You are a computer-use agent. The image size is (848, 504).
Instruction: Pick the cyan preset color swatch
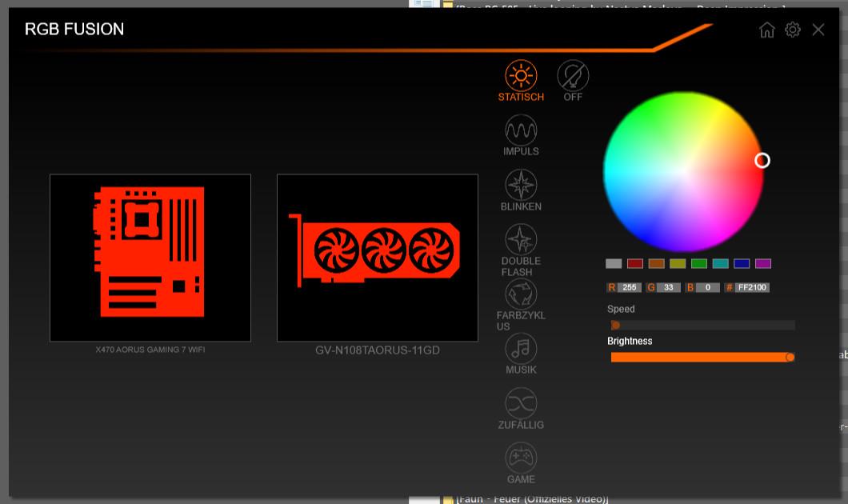(x=720, y=263)
